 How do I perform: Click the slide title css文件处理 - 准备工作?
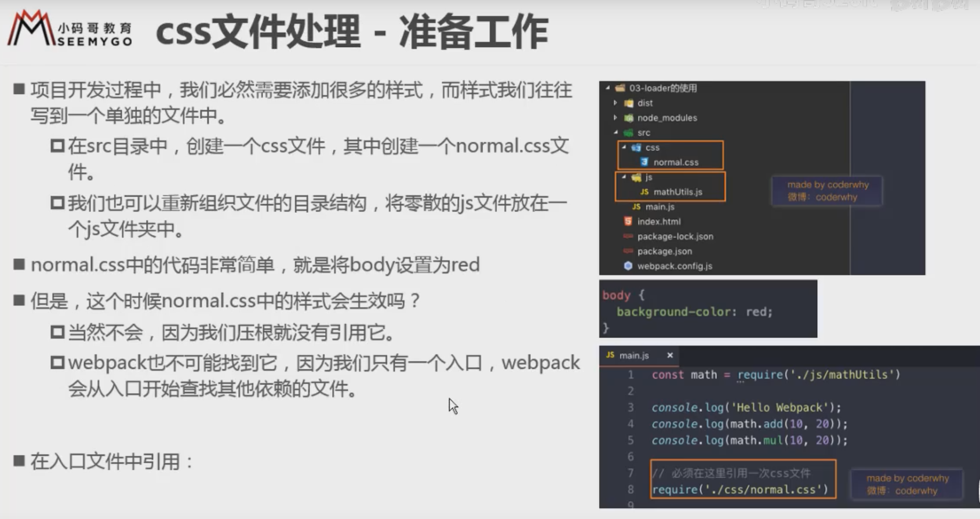click(x=352, y=31)
